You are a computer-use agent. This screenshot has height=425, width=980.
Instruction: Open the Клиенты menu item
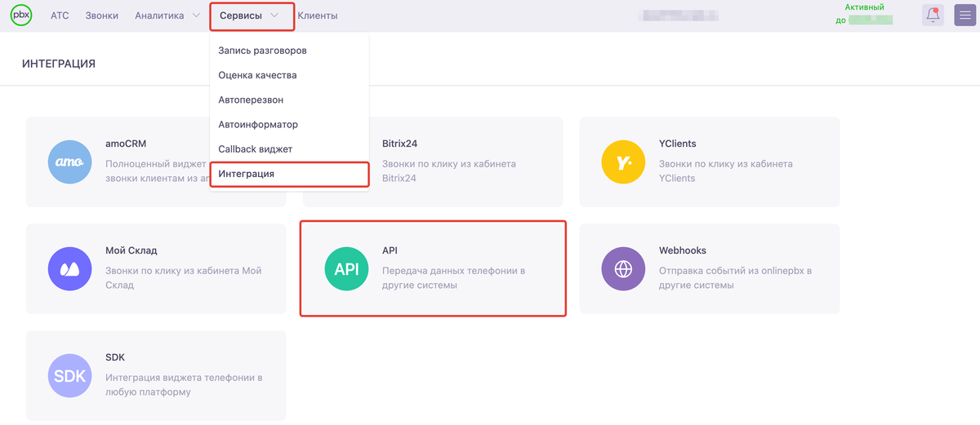tap(318, 15)
